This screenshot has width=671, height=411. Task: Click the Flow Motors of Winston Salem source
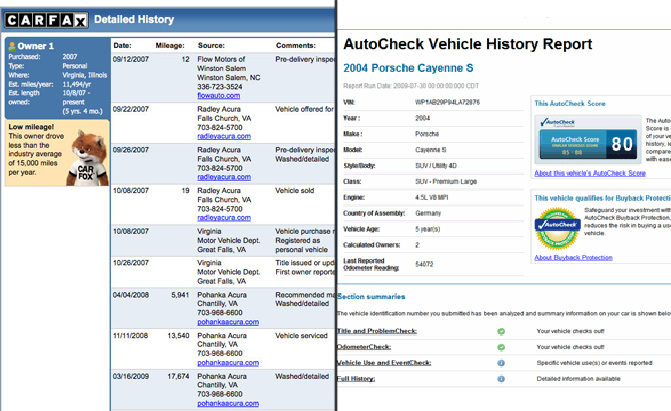pos(221,64)
